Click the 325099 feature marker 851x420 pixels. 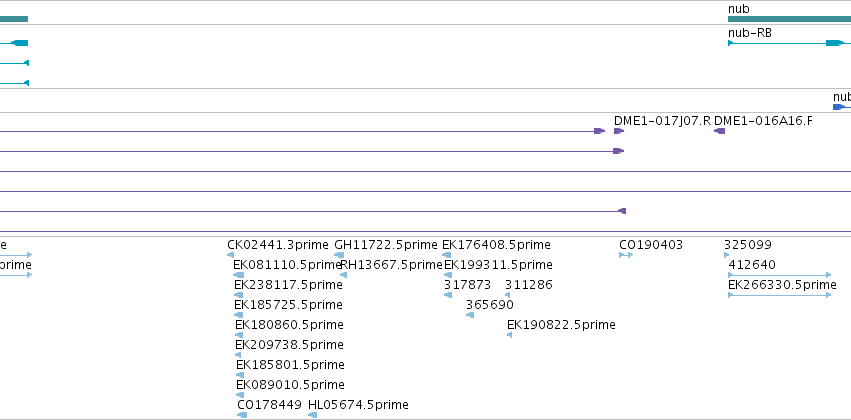coord(727,255)
